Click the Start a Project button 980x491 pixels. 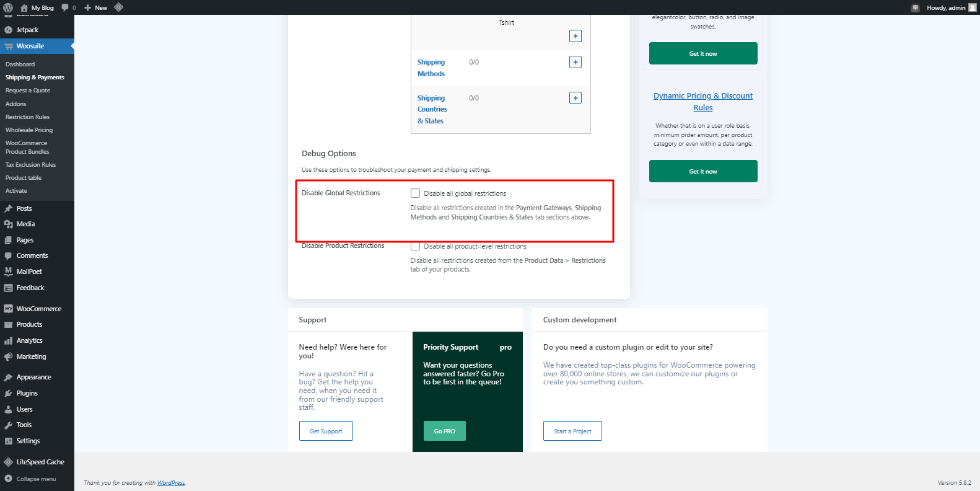572,431
